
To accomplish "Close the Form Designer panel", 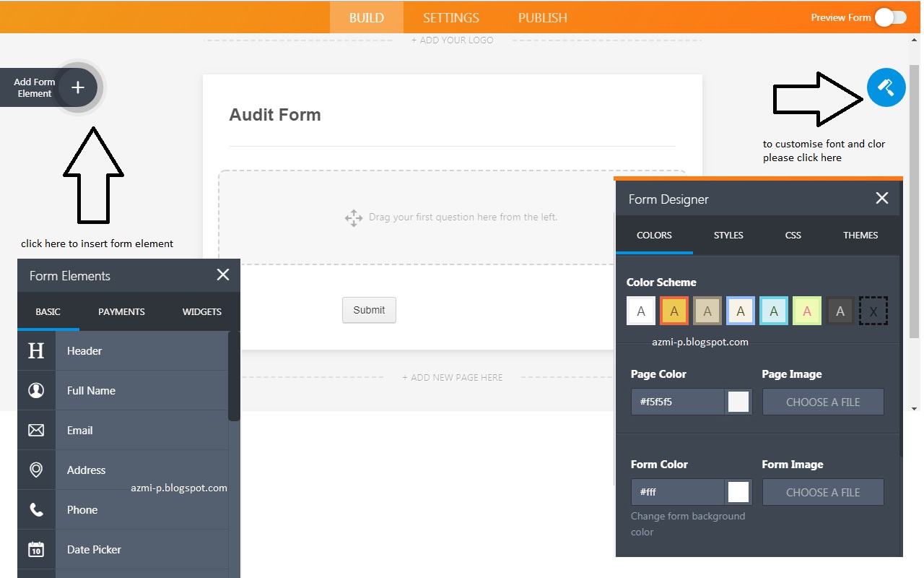I will [882, 198].
